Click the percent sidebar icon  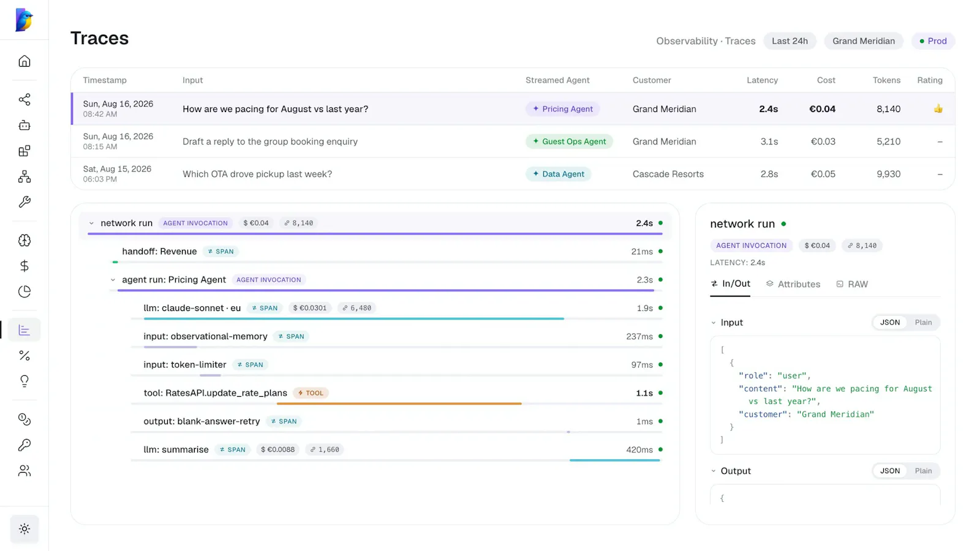24,356
